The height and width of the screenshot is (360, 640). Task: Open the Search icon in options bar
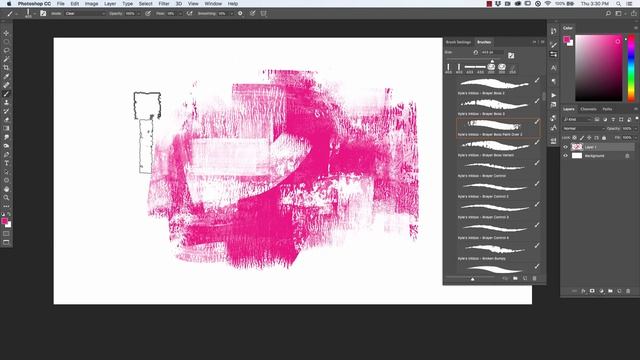click(x=608, y=13)
